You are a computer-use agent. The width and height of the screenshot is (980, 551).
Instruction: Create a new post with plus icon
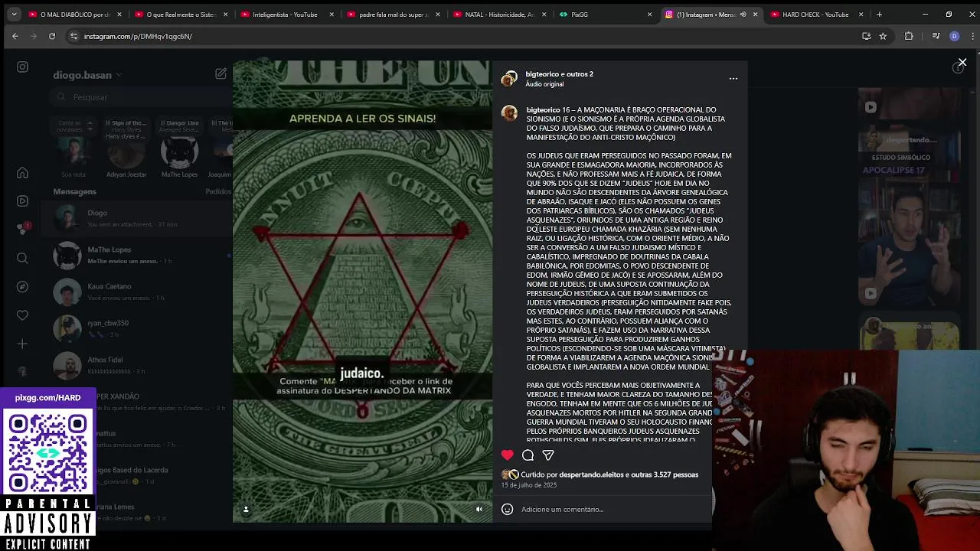coord(22,344)
